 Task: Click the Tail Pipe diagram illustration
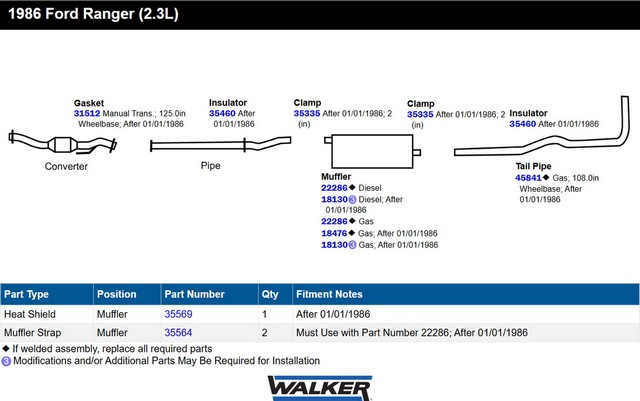pyautogui.click(x=542, y=126)
